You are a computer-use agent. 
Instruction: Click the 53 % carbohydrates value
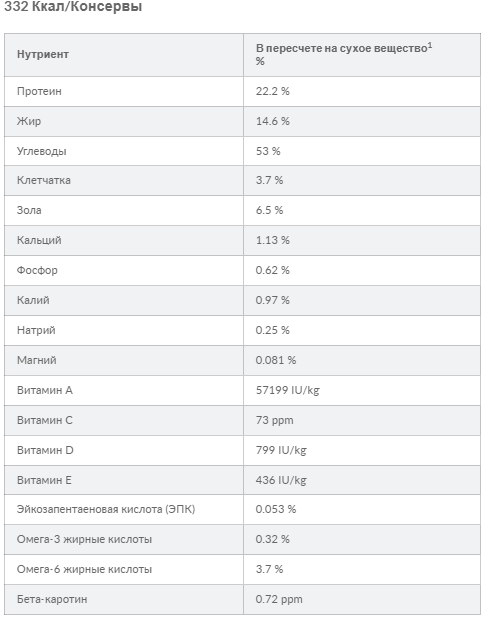click(x=268, y=151)
